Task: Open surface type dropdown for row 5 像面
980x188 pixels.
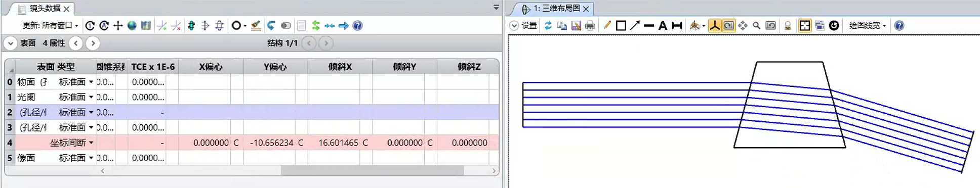Action: pyautogui.click(x=91, y=158)
